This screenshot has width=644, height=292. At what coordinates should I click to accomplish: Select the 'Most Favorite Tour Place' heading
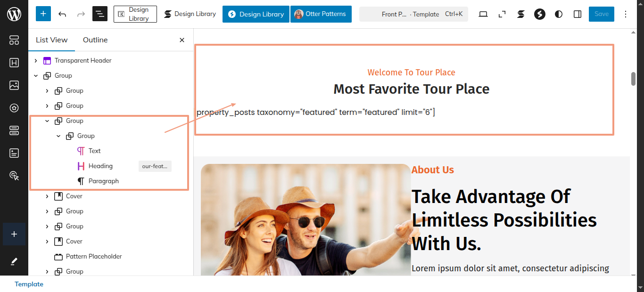pyautogui.click(x=412, y=89)
